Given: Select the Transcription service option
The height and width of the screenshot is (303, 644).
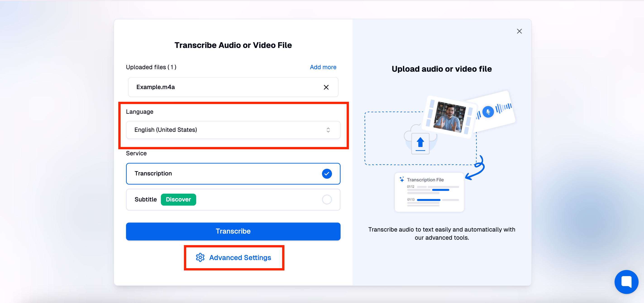Looking at the screenshot, I should click(233, 174).
